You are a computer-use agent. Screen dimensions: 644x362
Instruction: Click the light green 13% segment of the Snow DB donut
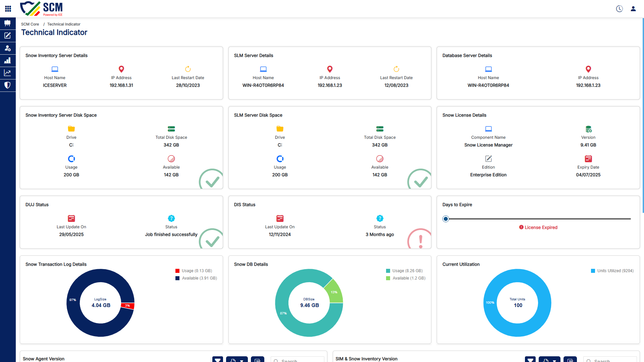[334, 292]
